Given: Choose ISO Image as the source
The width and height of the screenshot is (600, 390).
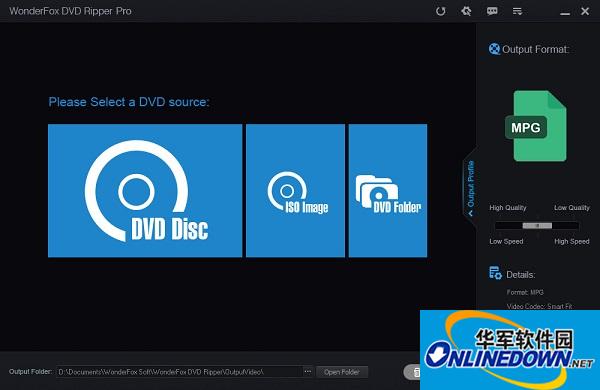Looking at the screenshot, I should [295, 191].
